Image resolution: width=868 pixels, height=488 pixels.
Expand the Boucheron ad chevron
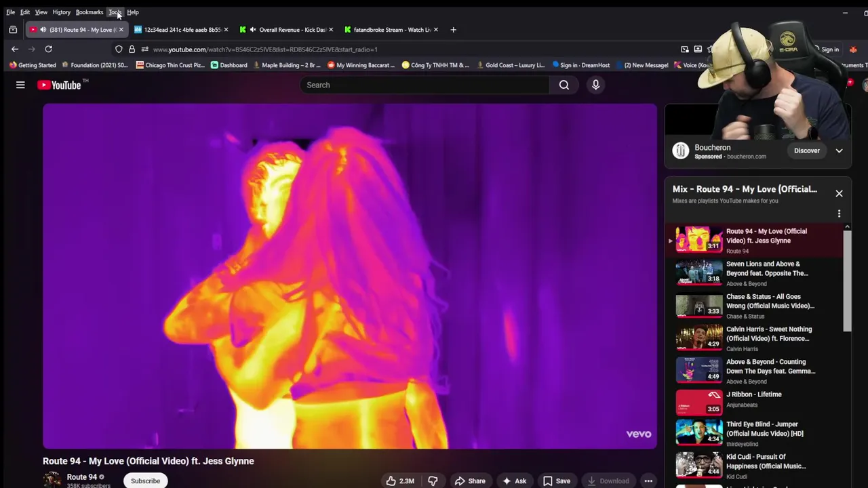tap(839, 150)
